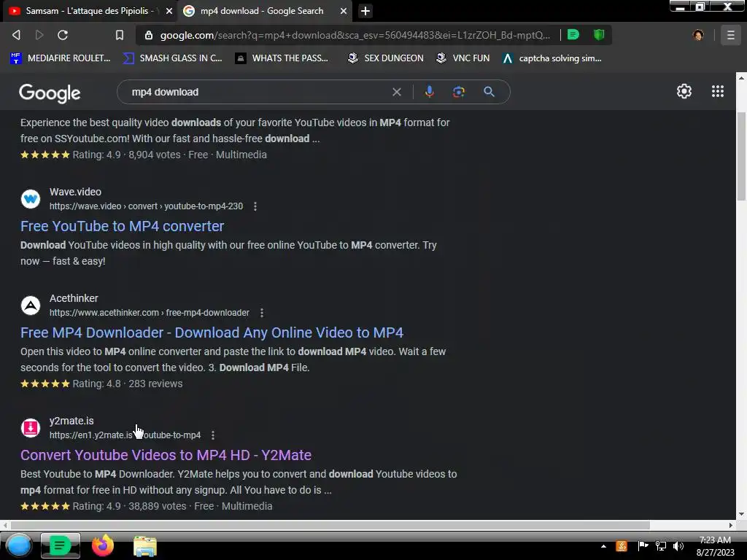Click the scroll up arrow of the page
This screenshot has height=560, width=747.
(x=741, y=77)
